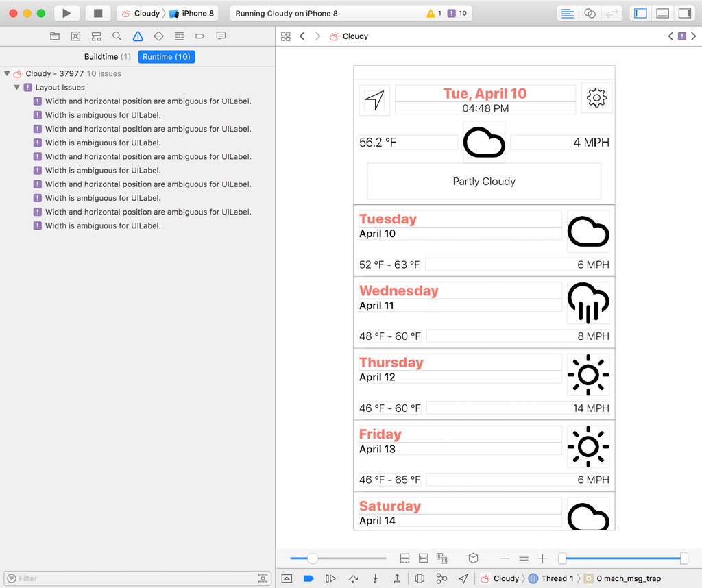Click the view spacing slider knob

313,559
